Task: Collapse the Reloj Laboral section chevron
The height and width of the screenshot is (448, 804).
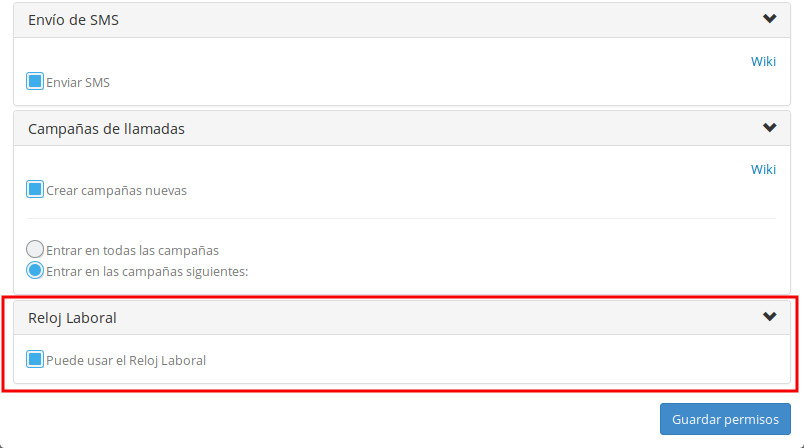Action: click(769, 317)
